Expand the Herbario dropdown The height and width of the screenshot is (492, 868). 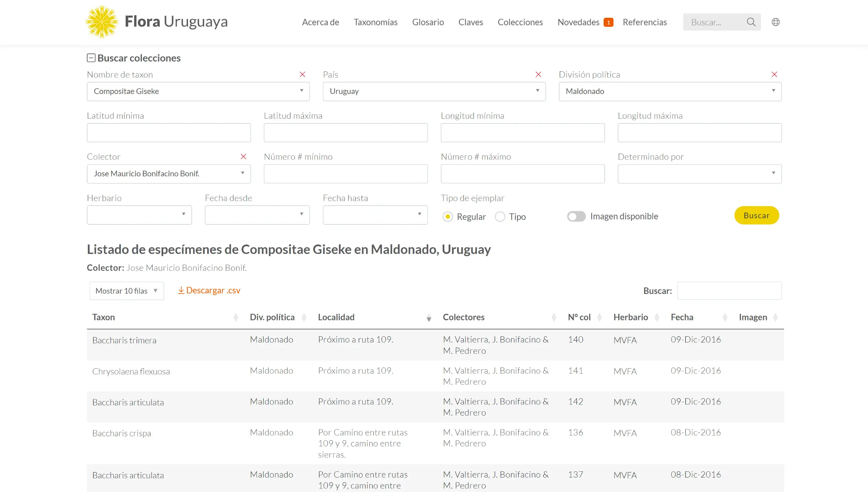[139, 215]
